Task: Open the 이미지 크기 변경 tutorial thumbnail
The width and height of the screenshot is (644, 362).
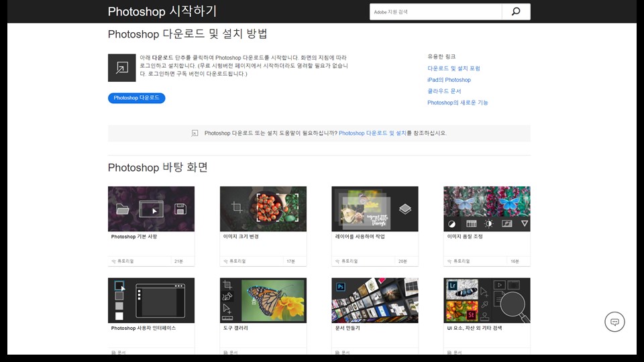Action: [x=263, y=209]
